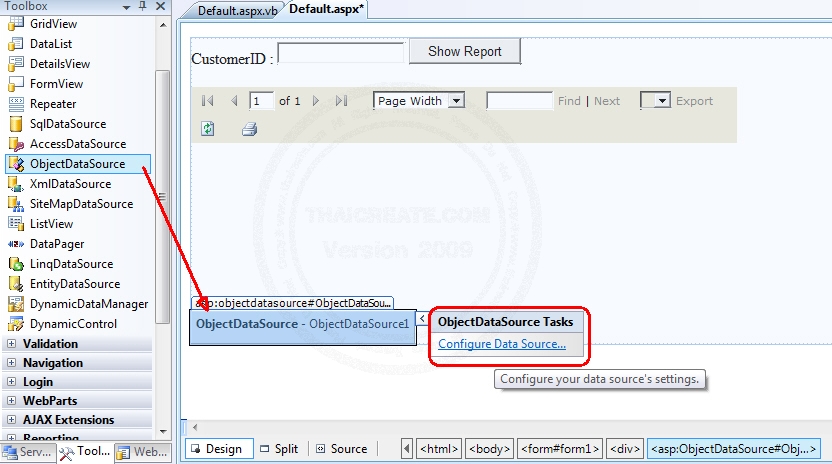832x464 pixels.
Task: Select the XmlDataSource icon
Action: (16, 184)
